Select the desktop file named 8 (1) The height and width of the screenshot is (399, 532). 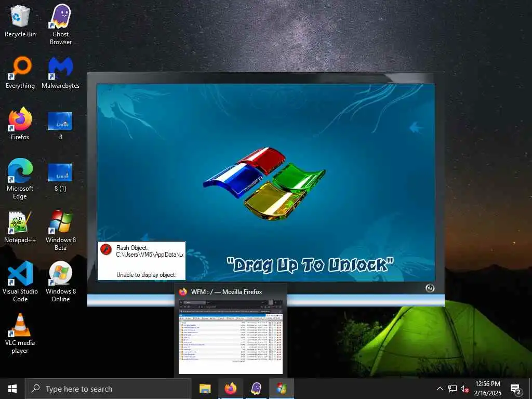(x=60, y=177)
